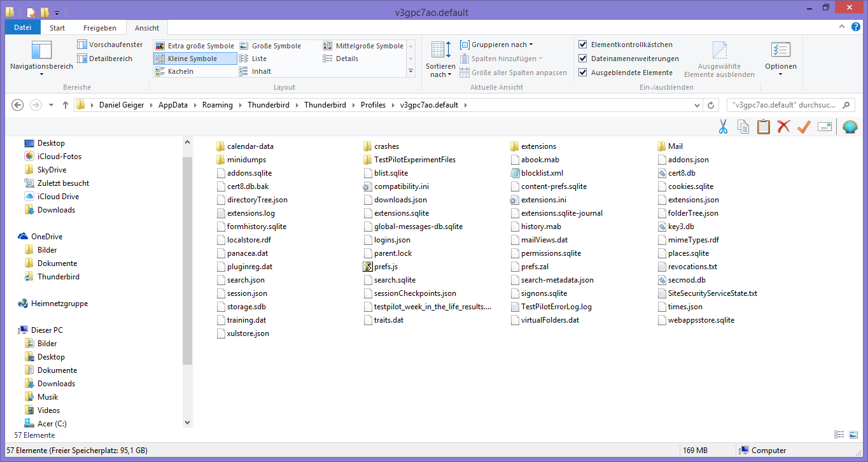Click the Paste clipboard icon in the toolbar
This screenshot has height=462, width=868.
763,127
